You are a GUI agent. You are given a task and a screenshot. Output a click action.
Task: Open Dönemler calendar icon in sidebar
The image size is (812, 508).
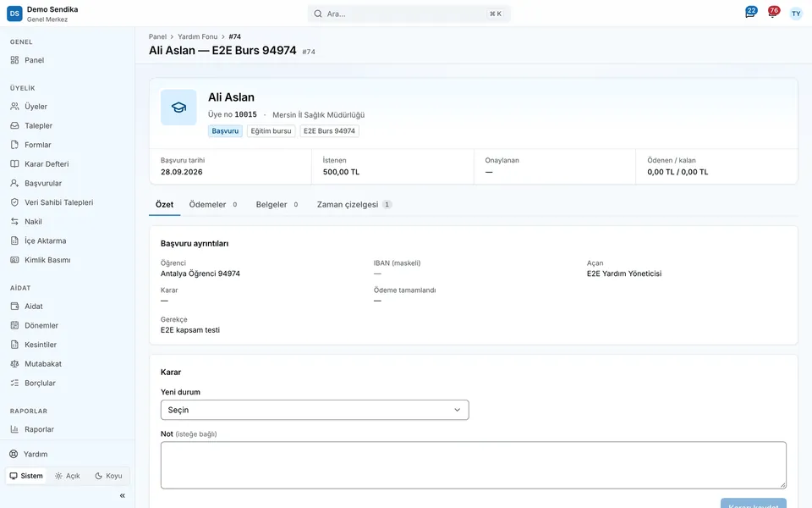tap(14, 325)
